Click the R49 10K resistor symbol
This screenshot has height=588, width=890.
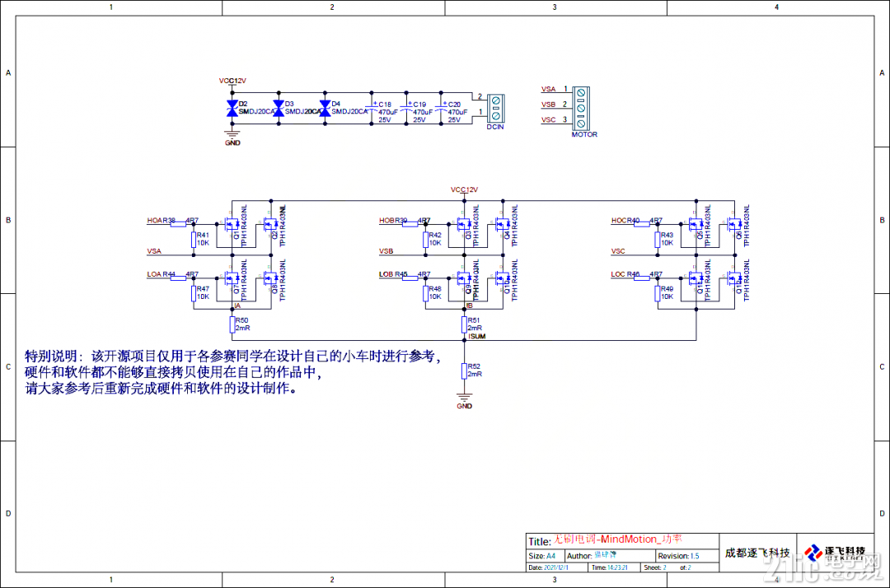click(x=658, y=293)
